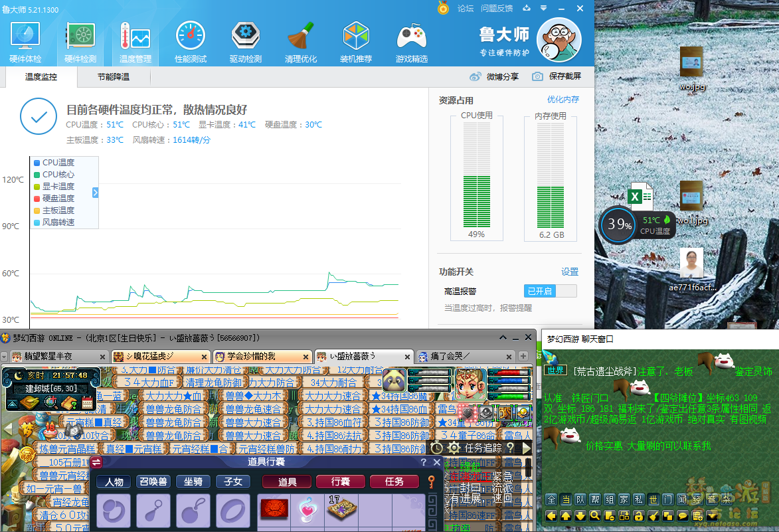Image resolution: width=779 pixels, height=532 pixels.
Task: Toggle the 高温报警 switch off
Action: point(551,291)
